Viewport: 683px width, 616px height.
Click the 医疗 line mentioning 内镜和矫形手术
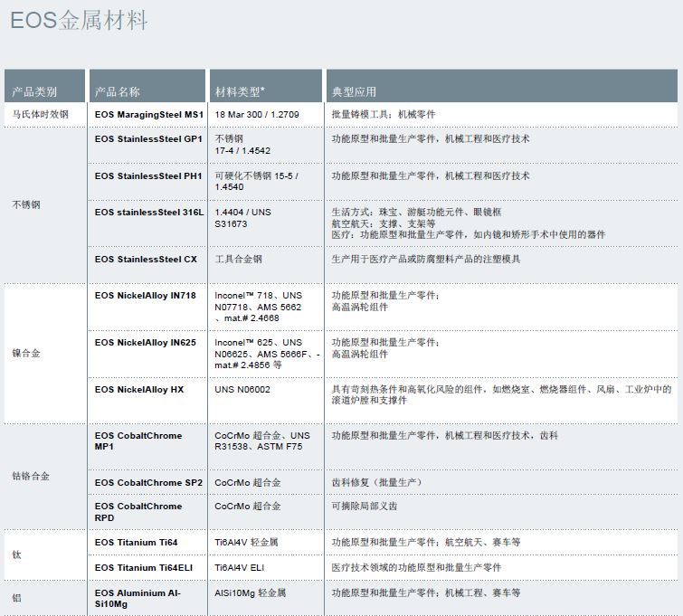(x=469, y=235)
